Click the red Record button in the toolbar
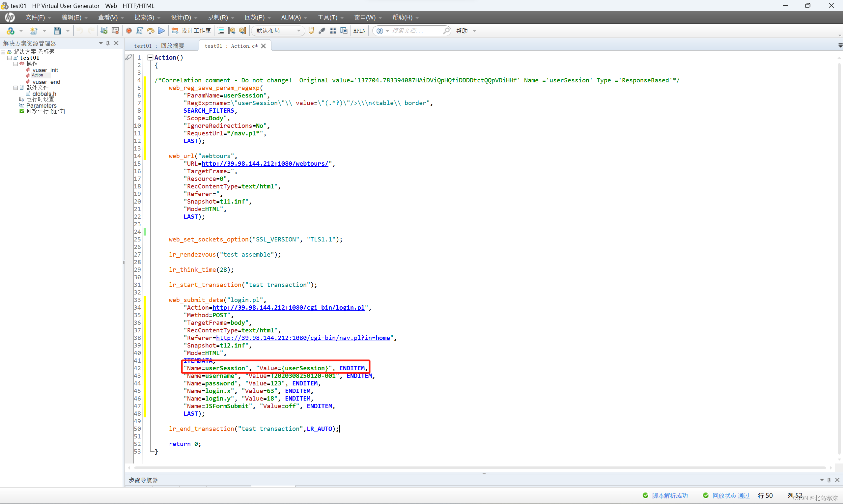Viewport: 843px width, 504px height. click(129, 31)
